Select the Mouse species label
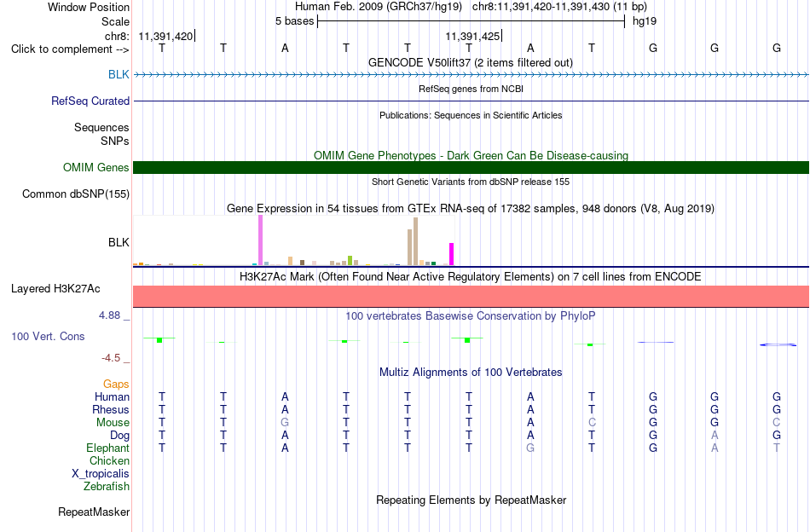This screenshot has height=532, width=810. coord(113,423)
